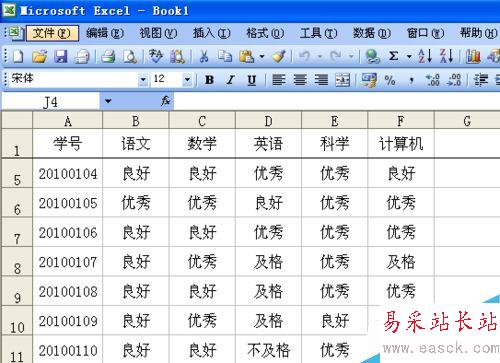Open the 格式(O) menu
This screenshot has width=500, height=363.
(x=265, y=33)
